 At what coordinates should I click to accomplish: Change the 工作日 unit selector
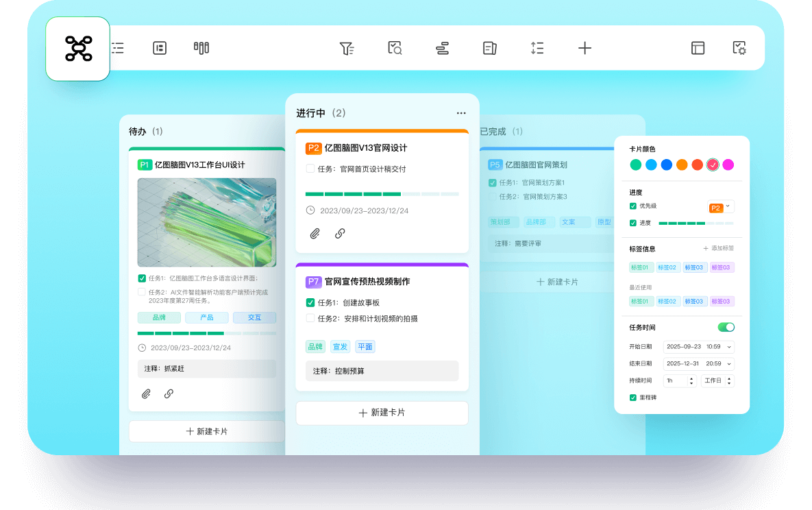(717, 381)
